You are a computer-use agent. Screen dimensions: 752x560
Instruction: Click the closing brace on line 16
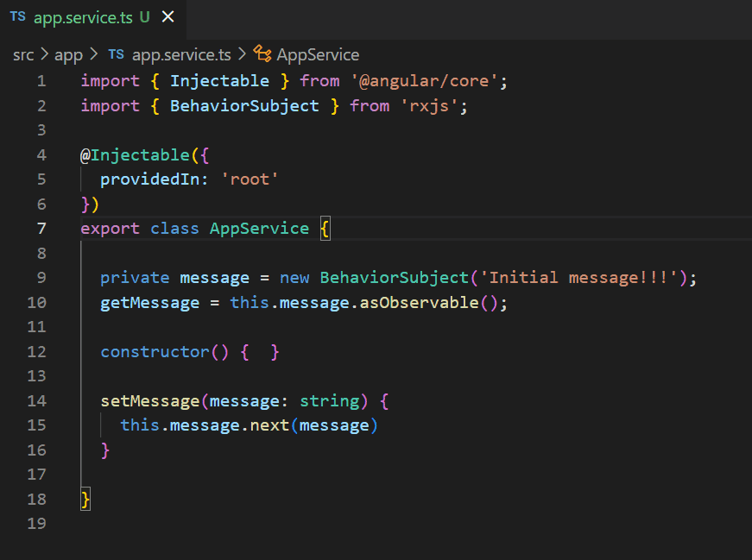point(105,450)
